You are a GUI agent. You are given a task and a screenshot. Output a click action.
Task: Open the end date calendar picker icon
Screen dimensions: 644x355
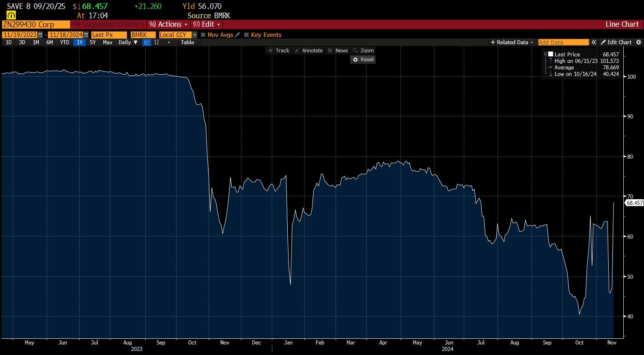pyautogui.click(x=86, y=35)
